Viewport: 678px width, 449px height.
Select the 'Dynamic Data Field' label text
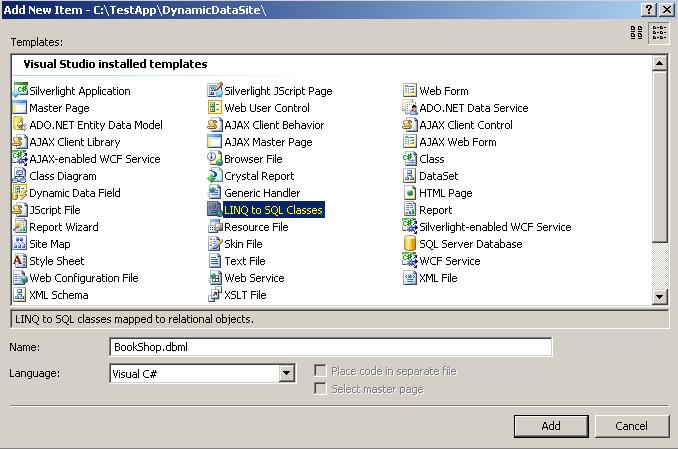tap(75, 193)
